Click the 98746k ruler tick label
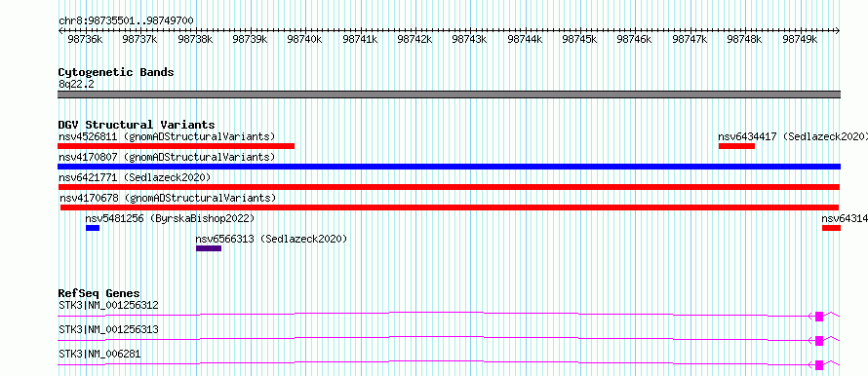Image resolution: width=868 pixels, height=376 pixels. point(634,39)
